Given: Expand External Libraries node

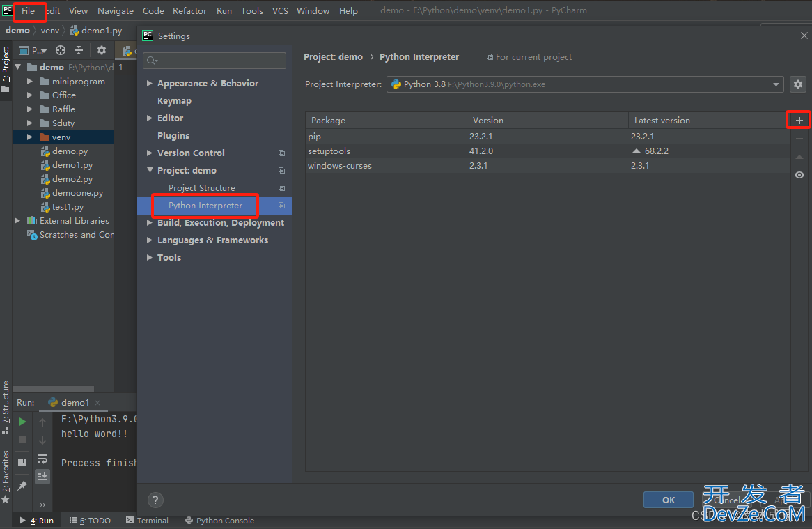Looking at the screenshot, I should pos(17,221).
